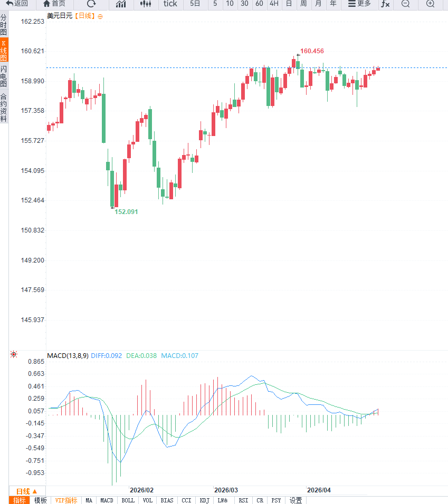Open the 分时图 side tab
Image resolution: width=448 pixels, height=504 pixels.
pyautogui.click(x=4, y=25)
